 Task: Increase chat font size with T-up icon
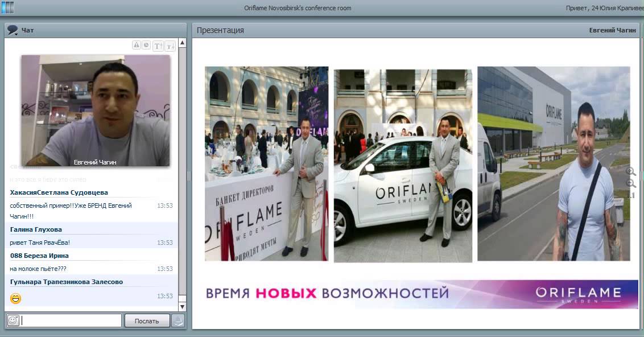pyautogui.click(x=158, y=46)
